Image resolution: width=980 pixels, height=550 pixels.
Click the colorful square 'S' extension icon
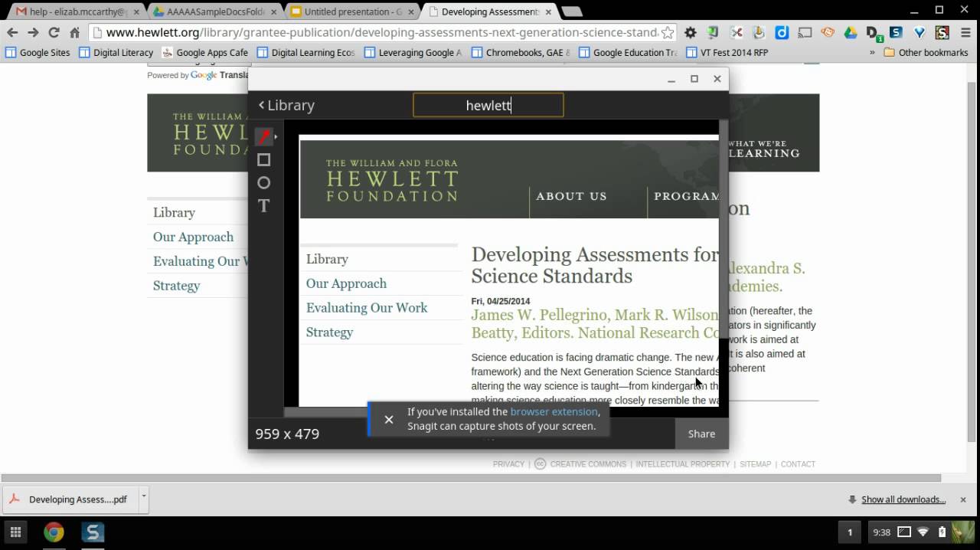[x=942, y=32]
